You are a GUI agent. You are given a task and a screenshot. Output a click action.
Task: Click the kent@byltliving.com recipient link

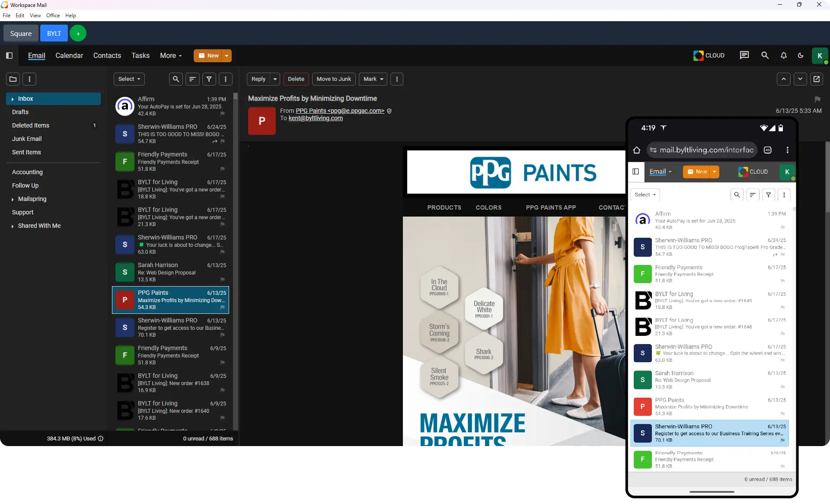point(316,118)
